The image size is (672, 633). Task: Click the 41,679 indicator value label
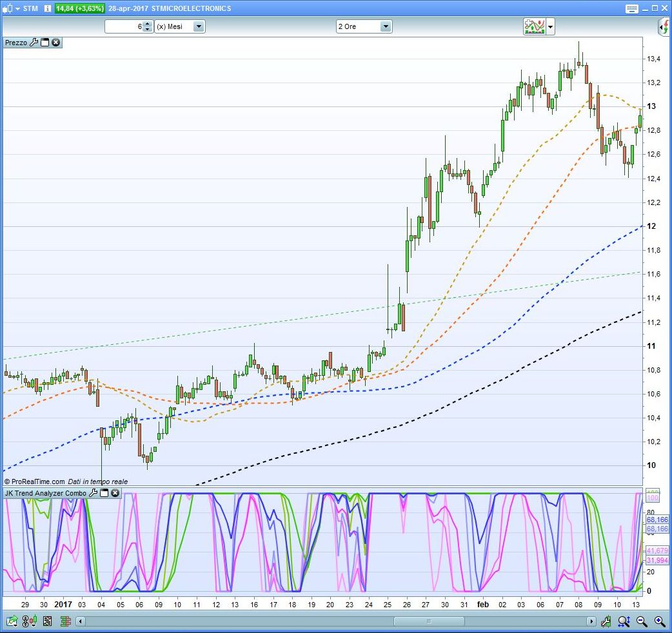[657, 550]
